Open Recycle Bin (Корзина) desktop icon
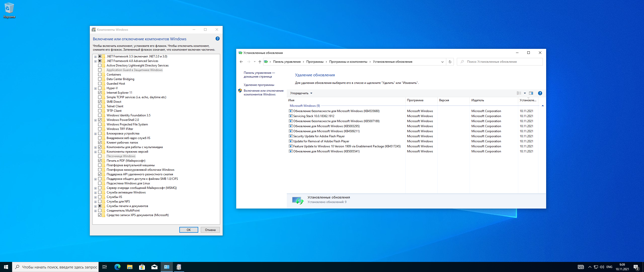The image size is (644, 272). tap(9, 10)
